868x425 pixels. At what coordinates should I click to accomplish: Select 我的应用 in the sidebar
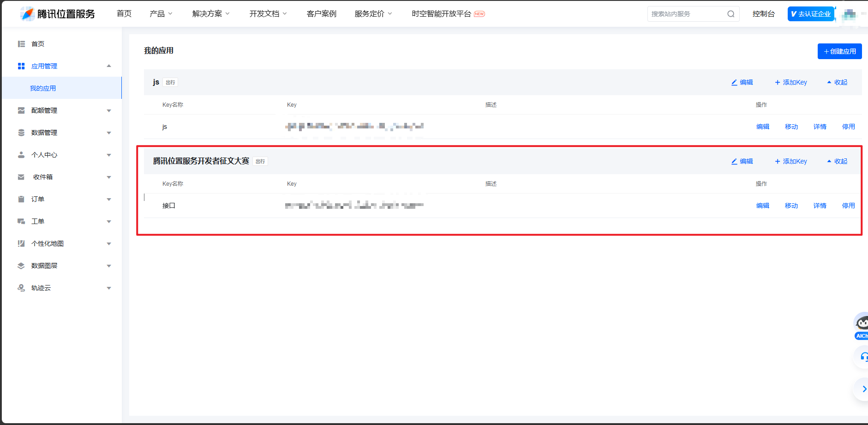click(x=43, y=88)
